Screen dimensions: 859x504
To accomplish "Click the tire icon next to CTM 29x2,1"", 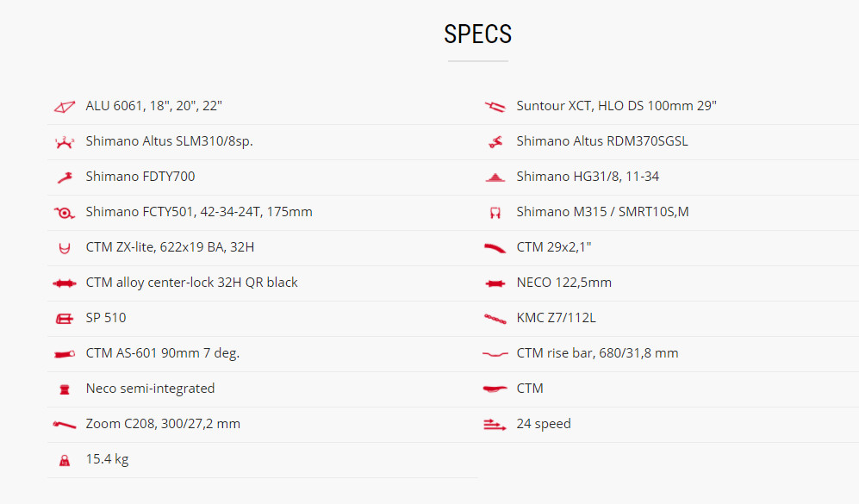I will 495,248.
